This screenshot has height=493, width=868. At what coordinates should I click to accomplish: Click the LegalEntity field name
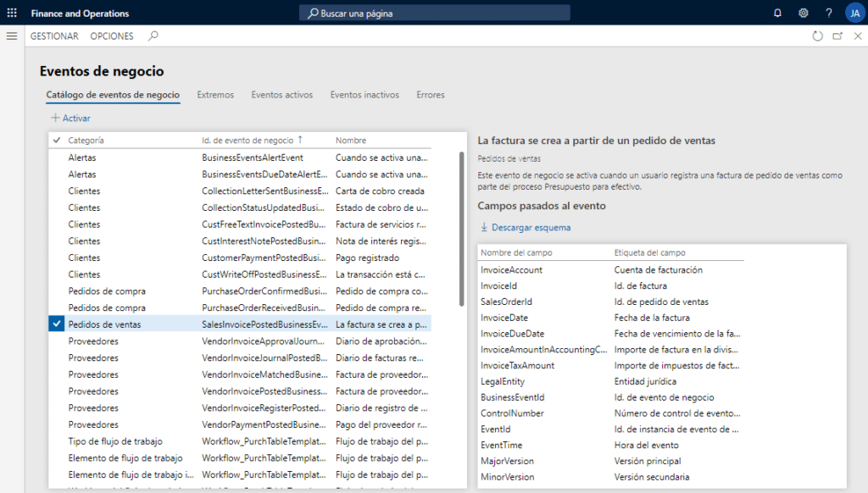pyautogui.click(x=502, y=381)
